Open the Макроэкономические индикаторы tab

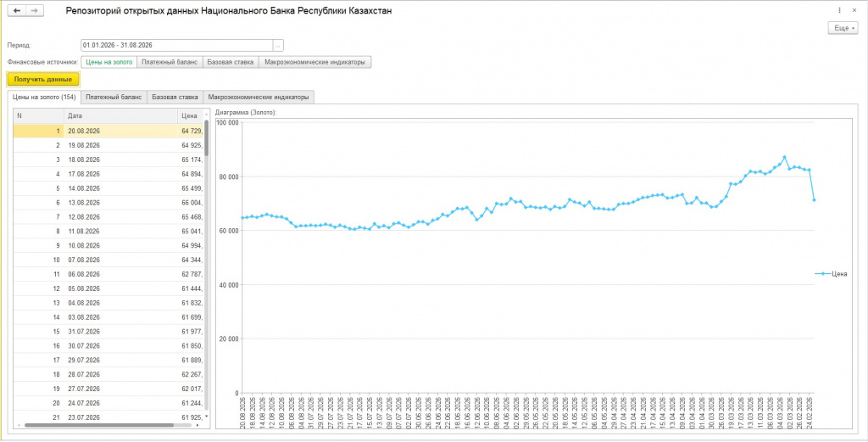click(x=259, y=97)
